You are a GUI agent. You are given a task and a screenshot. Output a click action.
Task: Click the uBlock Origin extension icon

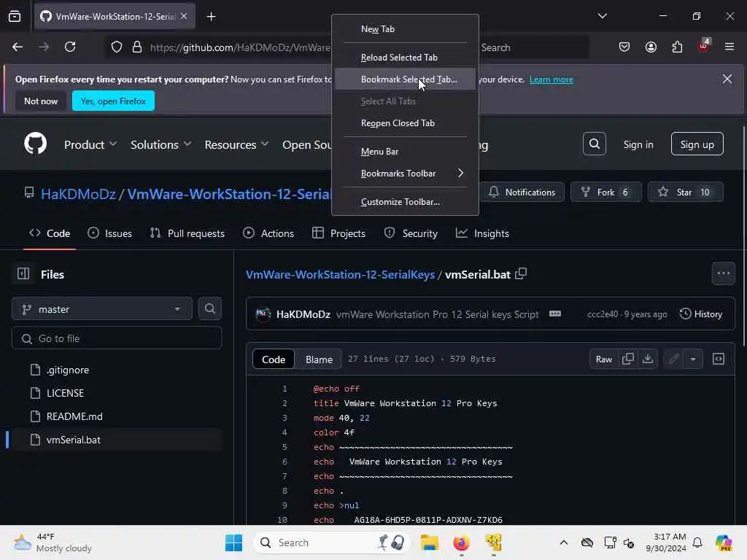704,46
